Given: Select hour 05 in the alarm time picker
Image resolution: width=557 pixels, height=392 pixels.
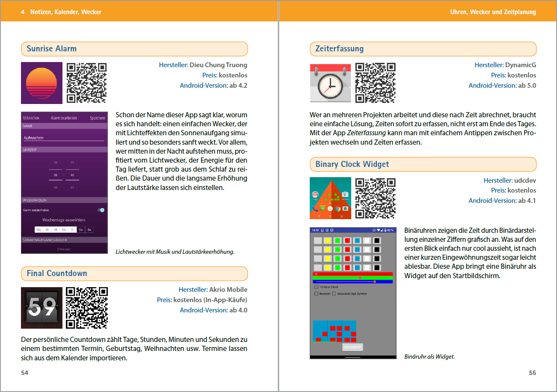Looking at the screenshot, I should tap(56, 175).
